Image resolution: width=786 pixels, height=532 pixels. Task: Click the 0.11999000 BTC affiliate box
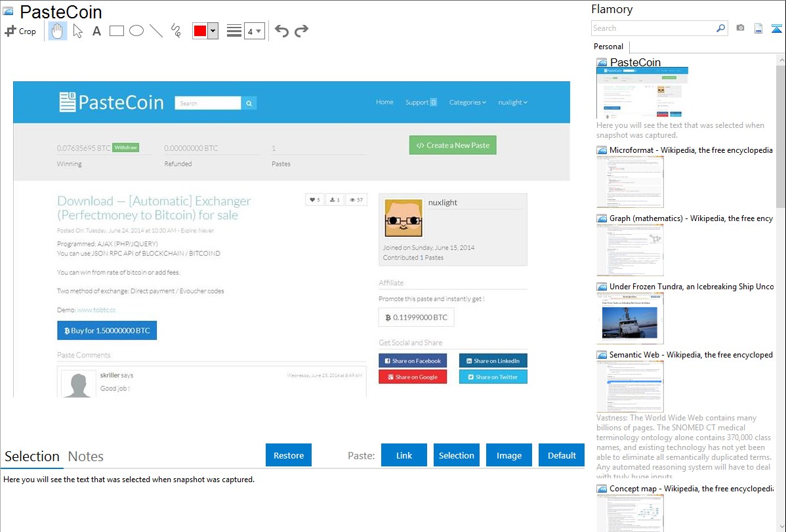[x=416, y=317]
